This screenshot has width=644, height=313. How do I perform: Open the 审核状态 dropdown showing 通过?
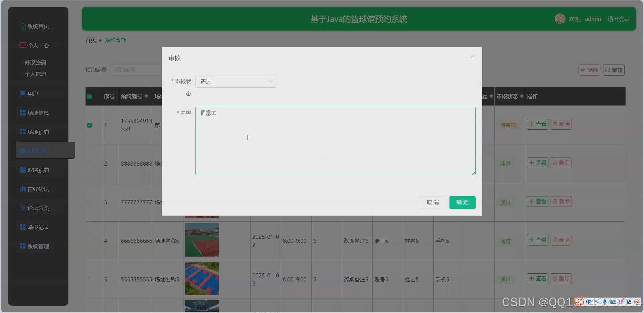click(235, 81)
